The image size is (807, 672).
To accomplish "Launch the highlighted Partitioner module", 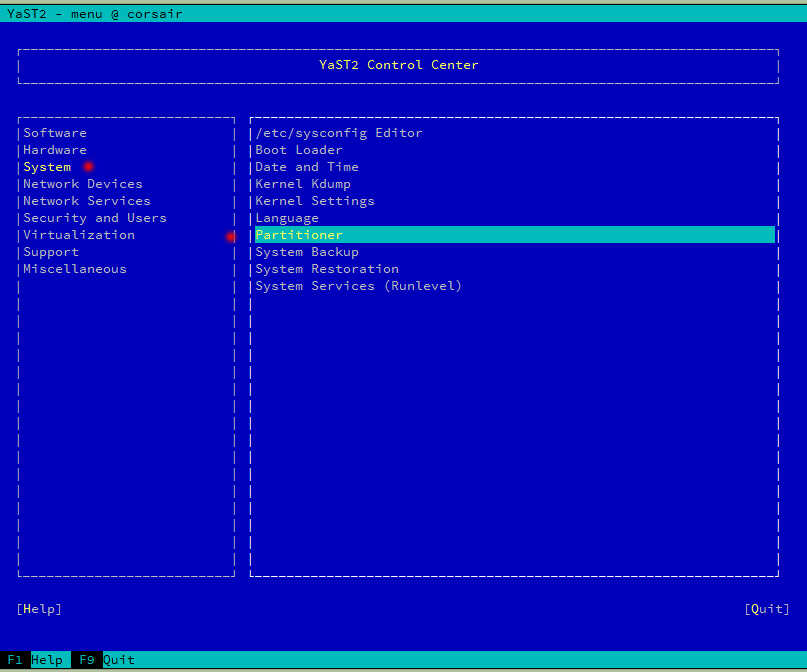I will pyautogui.click(x=515, y=235).
